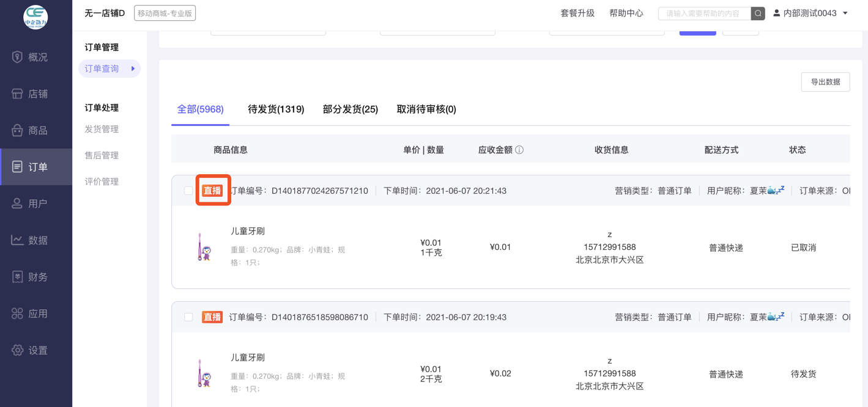Click the search magnifier icon in header
This screenshot has height=407, width=868.
click(758, 13)
